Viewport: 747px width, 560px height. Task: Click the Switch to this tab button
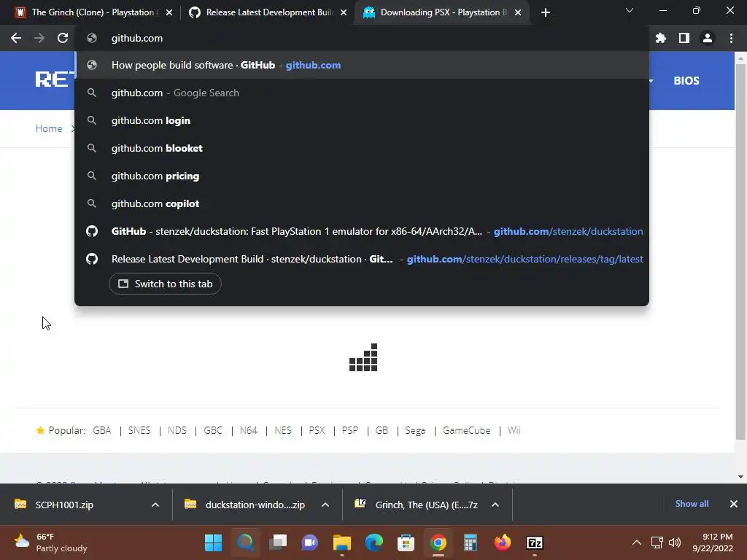point(165,284)
